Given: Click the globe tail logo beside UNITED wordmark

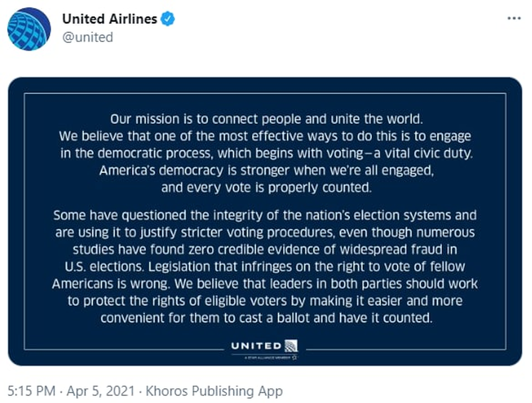Looking at the screenshot, I should point(291,346).
